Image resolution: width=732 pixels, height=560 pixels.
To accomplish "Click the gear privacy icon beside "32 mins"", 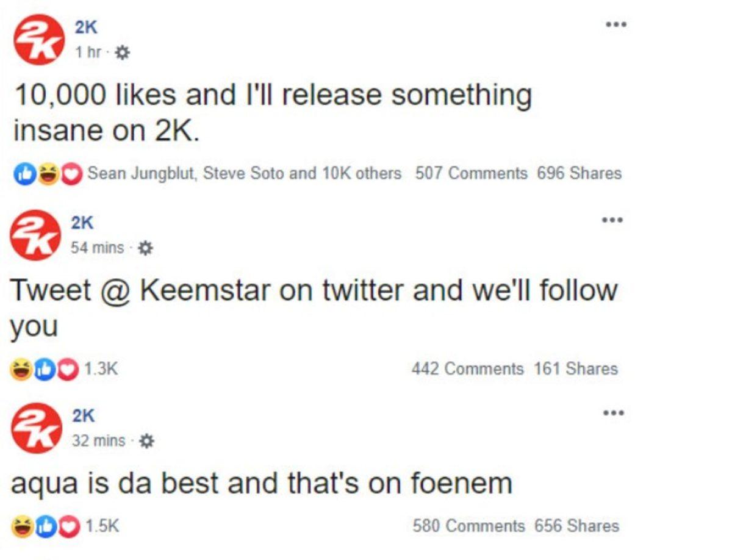I will [x=146, y=441].
